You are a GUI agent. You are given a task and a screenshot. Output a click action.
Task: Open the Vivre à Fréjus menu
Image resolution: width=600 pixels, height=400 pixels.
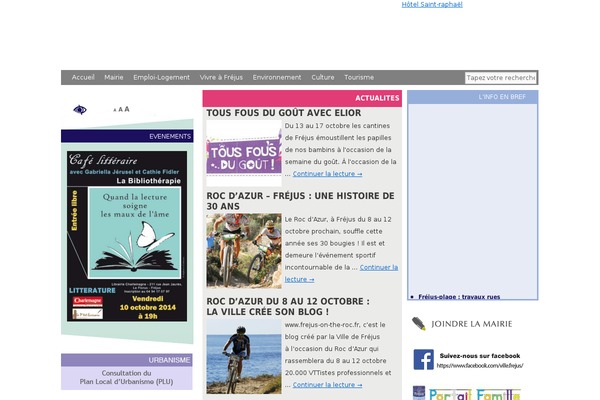(x=221, y=77)
